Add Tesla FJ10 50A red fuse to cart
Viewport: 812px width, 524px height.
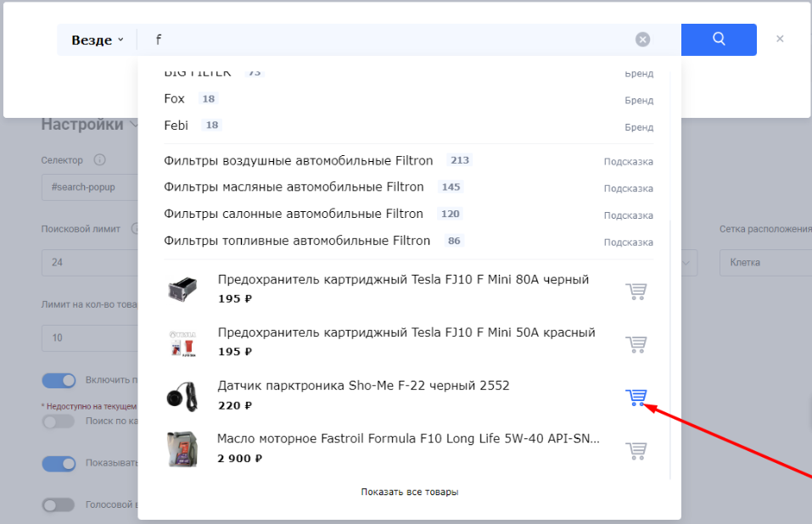(x=636, y=344)
